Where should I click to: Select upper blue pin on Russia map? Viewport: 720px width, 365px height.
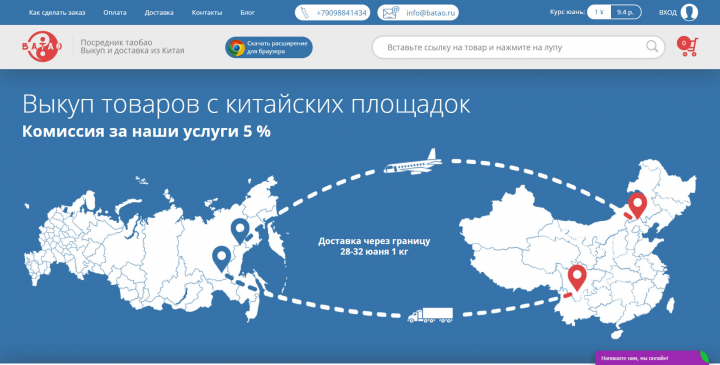[240, 231]
